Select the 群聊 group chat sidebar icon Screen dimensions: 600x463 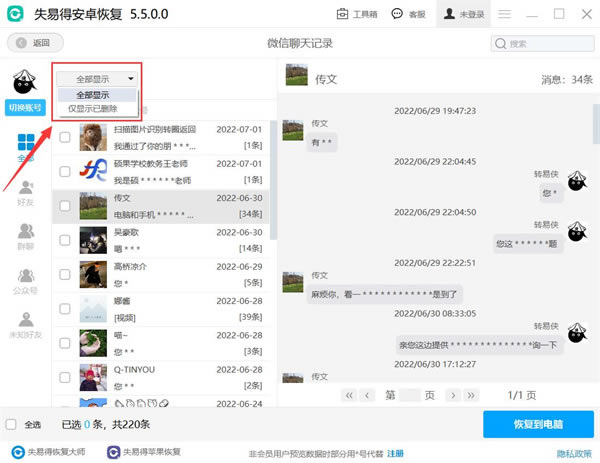coord(26,231)
